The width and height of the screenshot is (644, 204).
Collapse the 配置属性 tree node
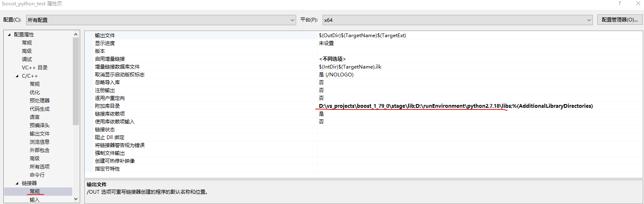click(x=9, y=35)
